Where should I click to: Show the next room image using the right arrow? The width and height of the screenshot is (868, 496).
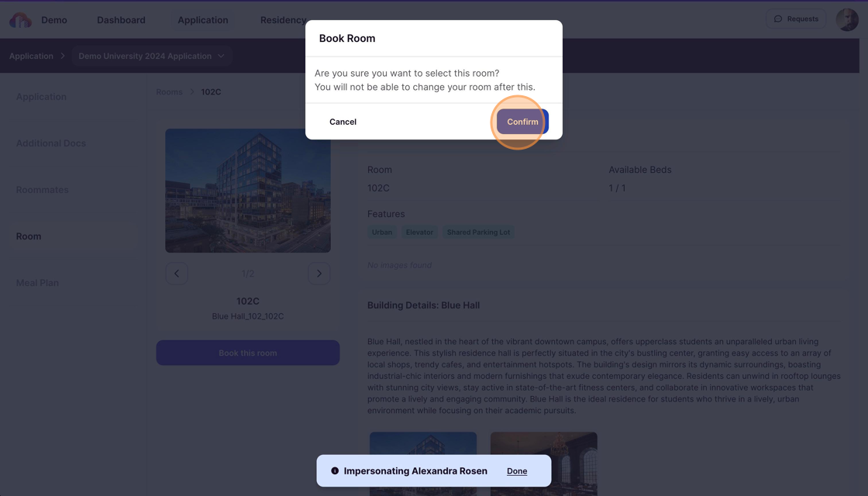[319, 273]
